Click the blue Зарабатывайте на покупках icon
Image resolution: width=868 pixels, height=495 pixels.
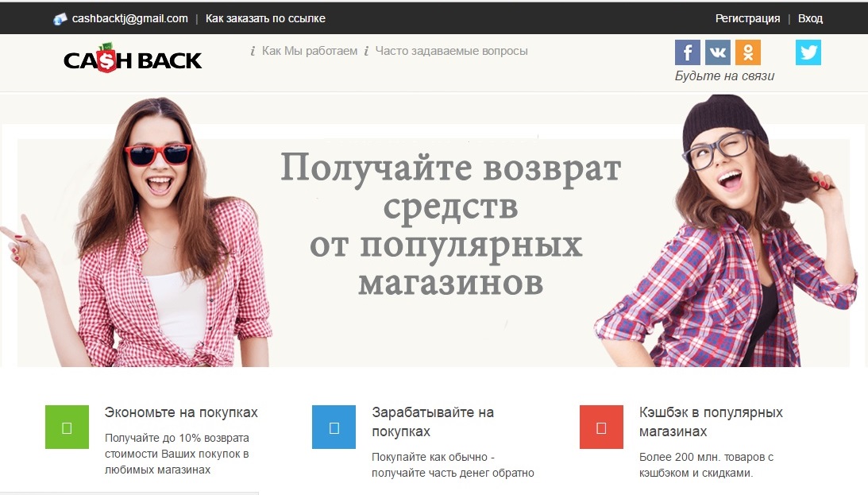click(x=334, y=427)
